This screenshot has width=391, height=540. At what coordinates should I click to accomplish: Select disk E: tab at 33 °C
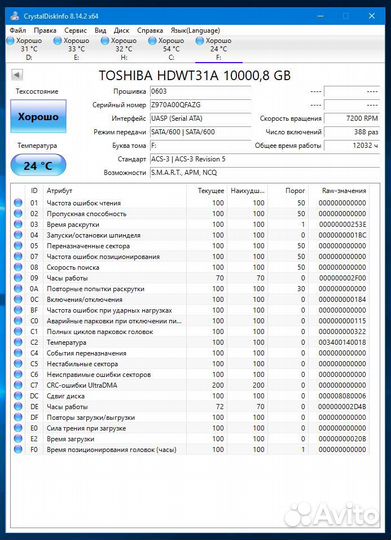(76, 49)
